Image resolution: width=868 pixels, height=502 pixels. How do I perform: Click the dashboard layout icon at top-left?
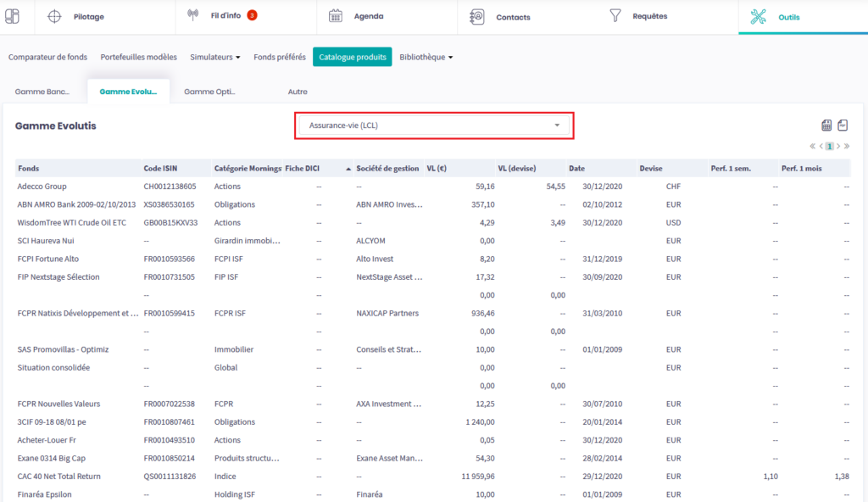point(12,16)
